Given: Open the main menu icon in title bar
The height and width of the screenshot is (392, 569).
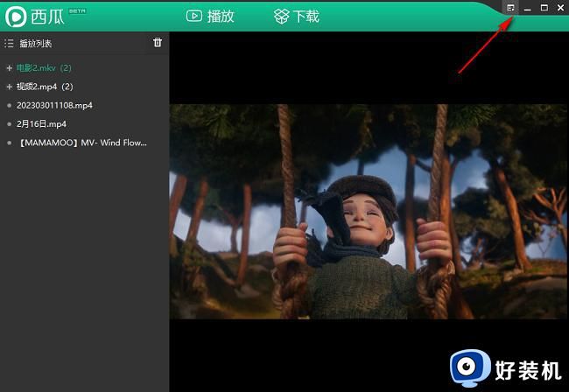Looking at the screenshot, I should [511, 8].
